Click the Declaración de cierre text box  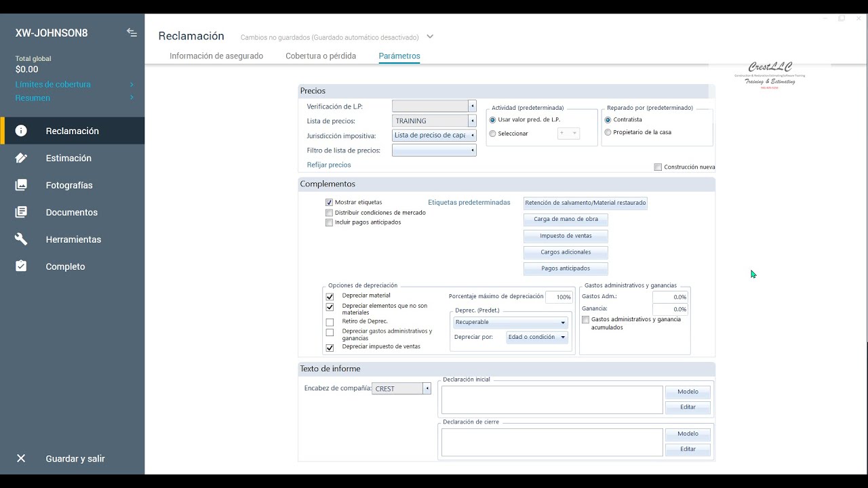[552, 442]
